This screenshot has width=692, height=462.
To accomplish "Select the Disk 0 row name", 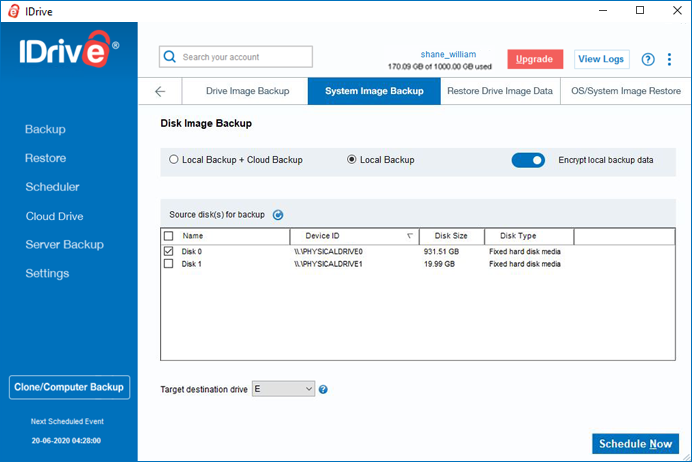I will click(192, 252).
